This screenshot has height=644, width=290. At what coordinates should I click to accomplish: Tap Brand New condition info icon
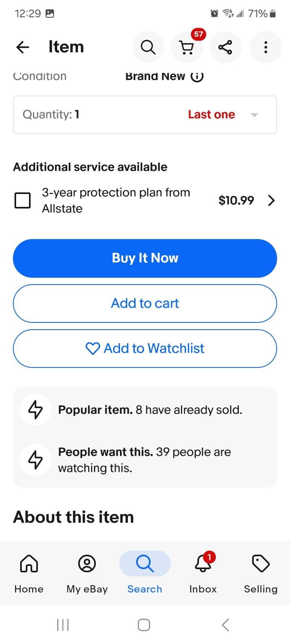[197, 76]
